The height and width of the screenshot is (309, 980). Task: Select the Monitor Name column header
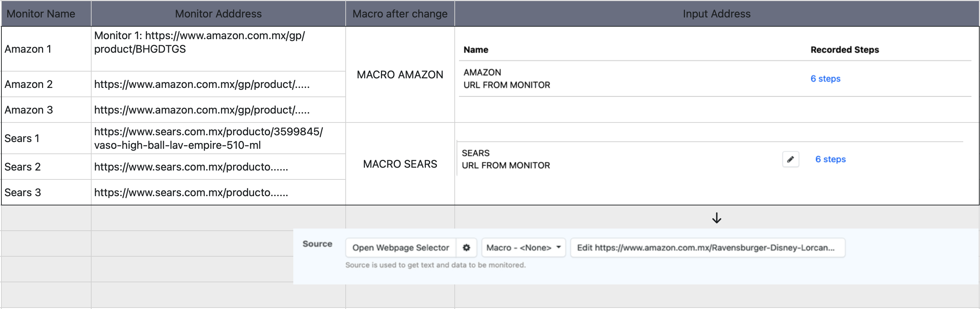(x=46, y=14)
